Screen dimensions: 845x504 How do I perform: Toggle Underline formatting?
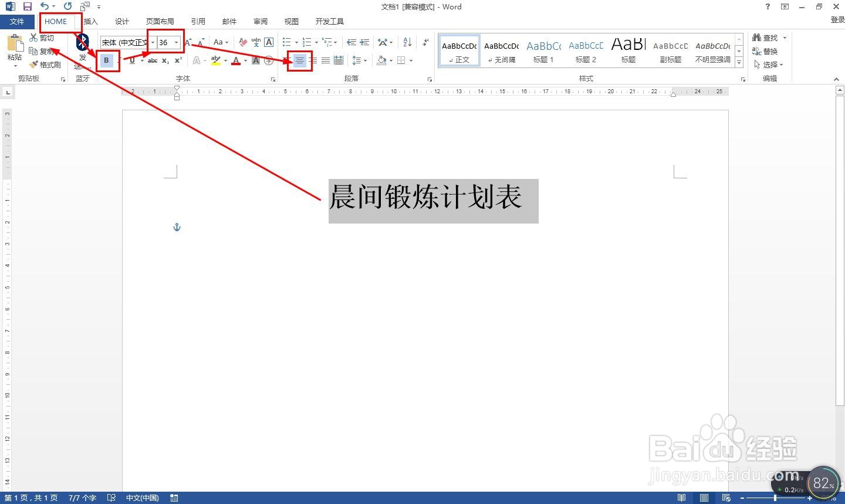[x=133, y=60]
